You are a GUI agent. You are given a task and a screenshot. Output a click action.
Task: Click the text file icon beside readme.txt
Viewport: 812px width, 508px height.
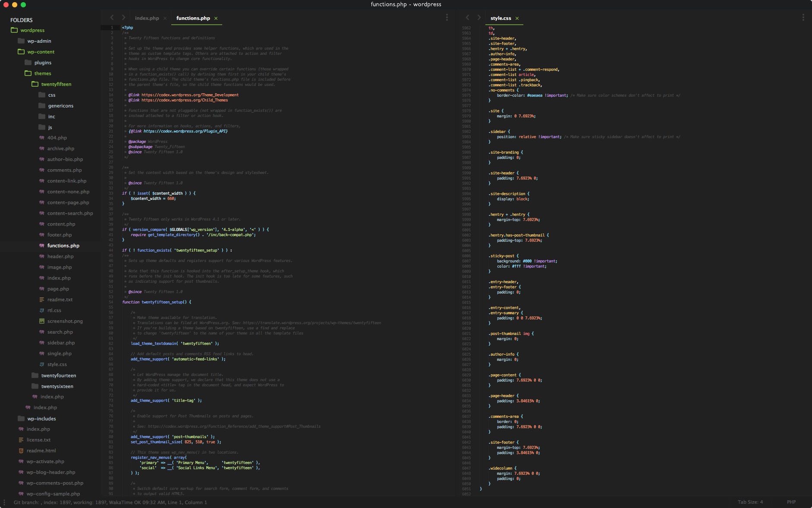tap(42, 300)
